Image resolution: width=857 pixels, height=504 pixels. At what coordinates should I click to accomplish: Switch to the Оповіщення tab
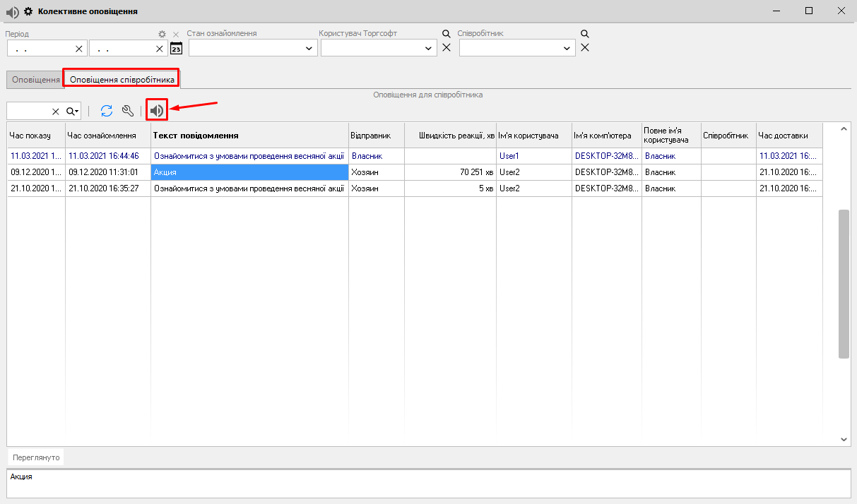(35, 80)
